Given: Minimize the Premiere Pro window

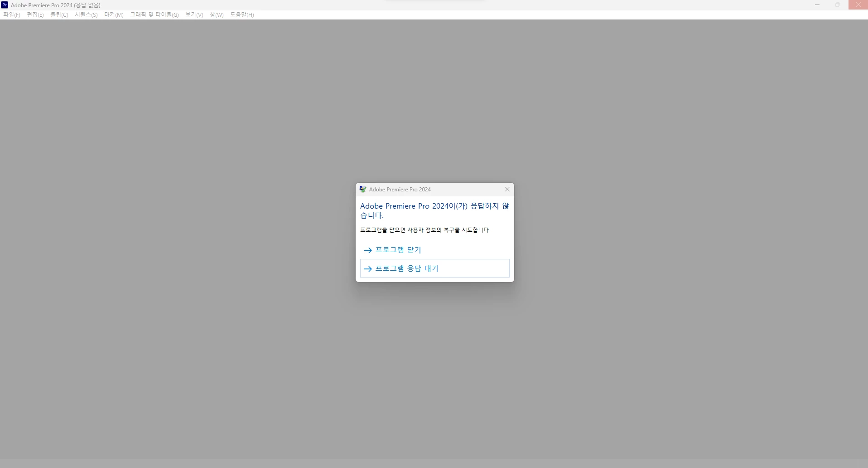Looking at the screenshot, I should 817,5.
